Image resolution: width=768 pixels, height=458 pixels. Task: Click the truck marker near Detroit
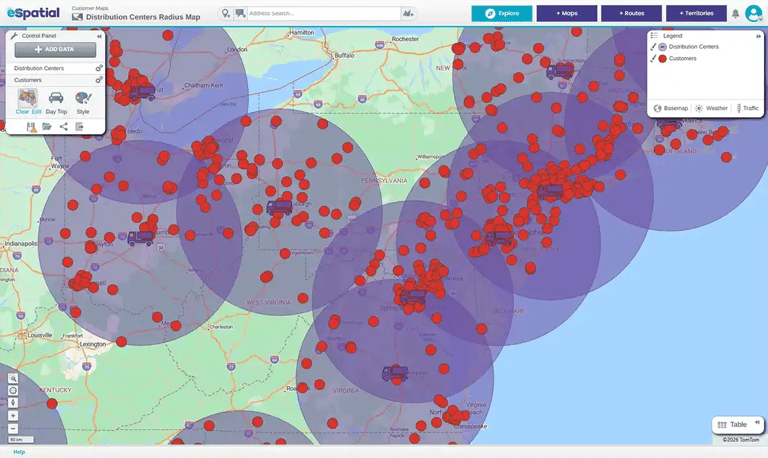pyautogui.click(x=143, y=93)
